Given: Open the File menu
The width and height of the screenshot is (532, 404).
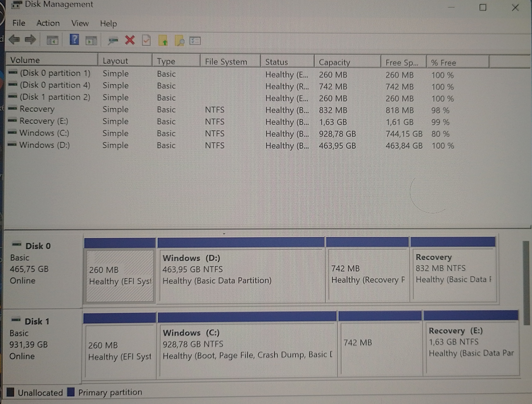Looking at the screenshot, I should [x=19, y=23].
